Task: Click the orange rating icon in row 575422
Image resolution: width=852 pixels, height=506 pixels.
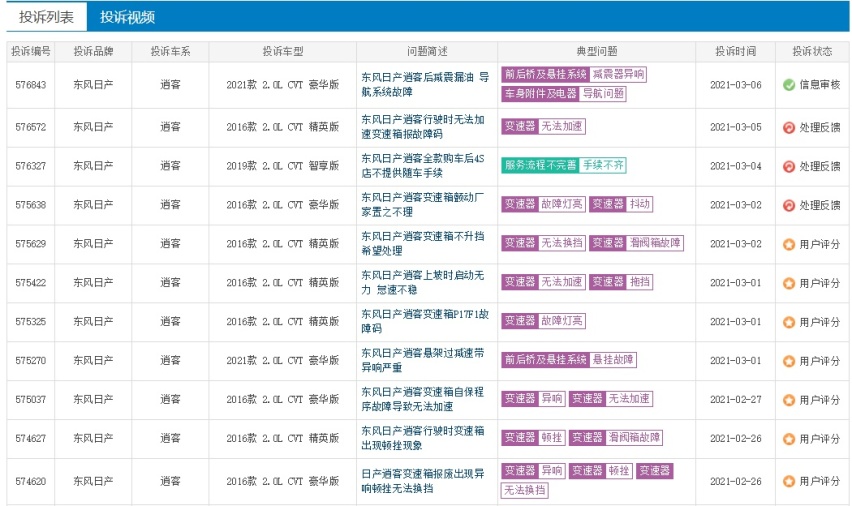Action: [x=789, y=283]
